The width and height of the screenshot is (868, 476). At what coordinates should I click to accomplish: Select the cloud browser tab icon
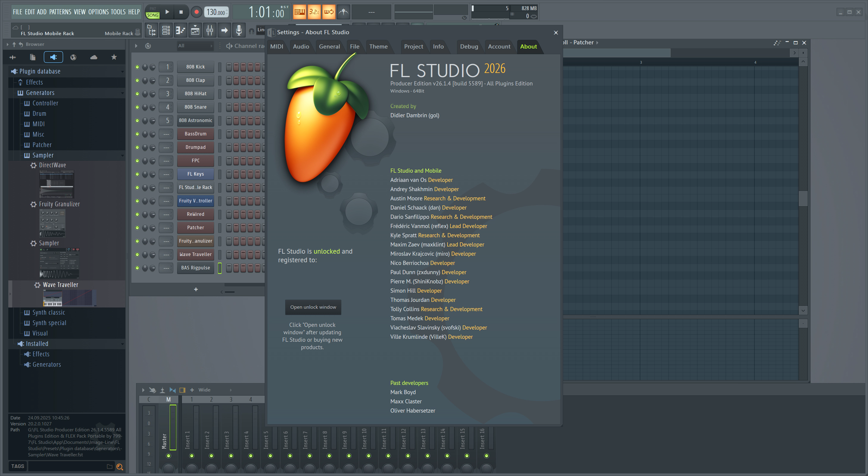pyautogui.click(x=94, y=57)
